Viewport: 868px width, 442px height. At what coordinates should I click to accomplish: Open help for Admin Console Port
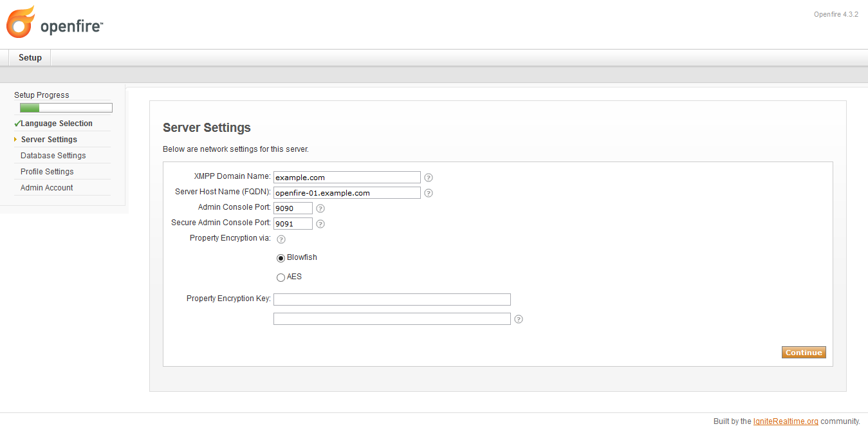coord(320,208)
